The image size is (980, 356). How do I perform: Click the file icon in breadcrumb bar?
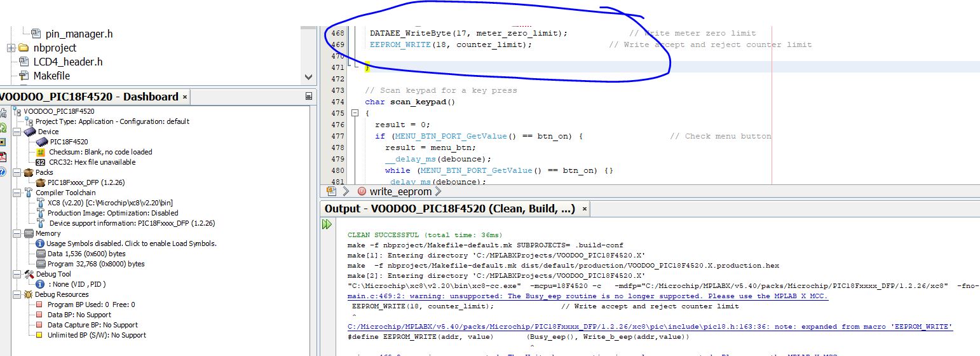(x=331, y=191)
